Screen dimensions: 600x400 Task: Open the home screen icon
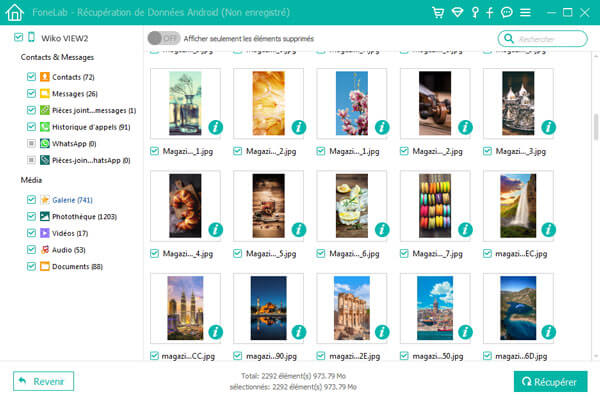tap(15, 12)
